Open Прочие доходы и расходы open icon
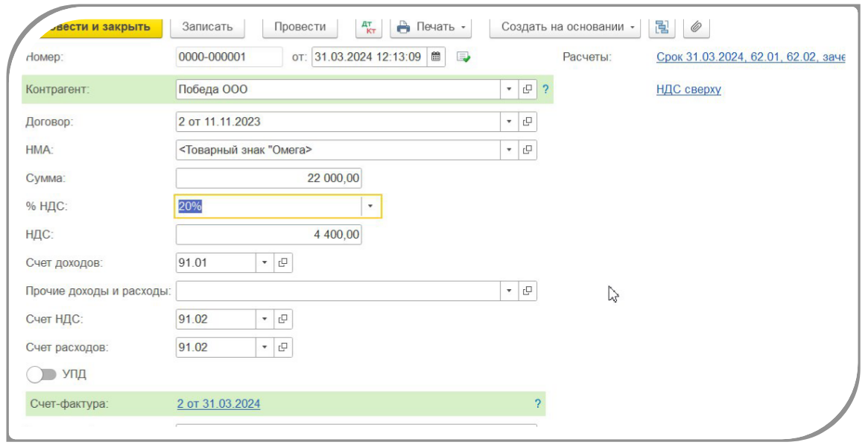The width and height of the screenshot is (868, 445). pyautogui.click(x=527, y=291)
